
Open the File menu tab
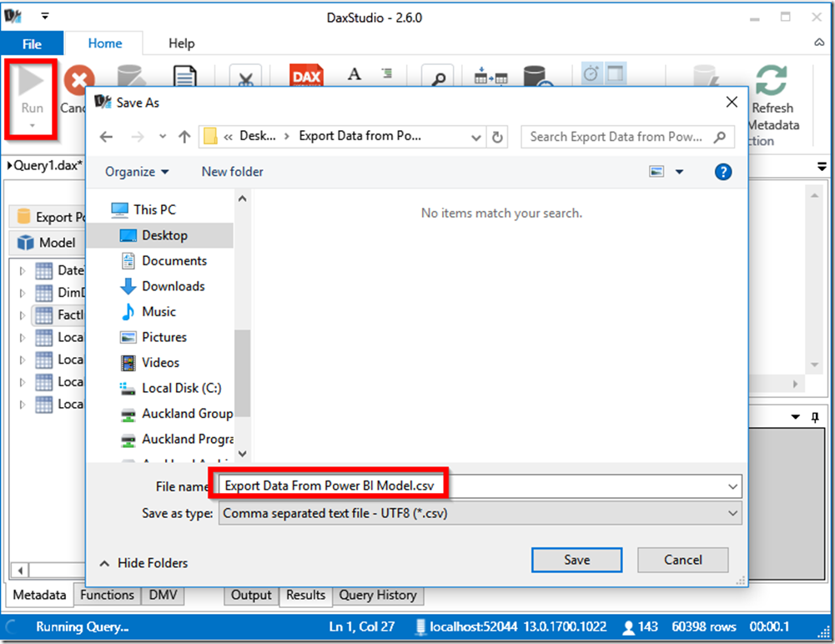point(32,43)
